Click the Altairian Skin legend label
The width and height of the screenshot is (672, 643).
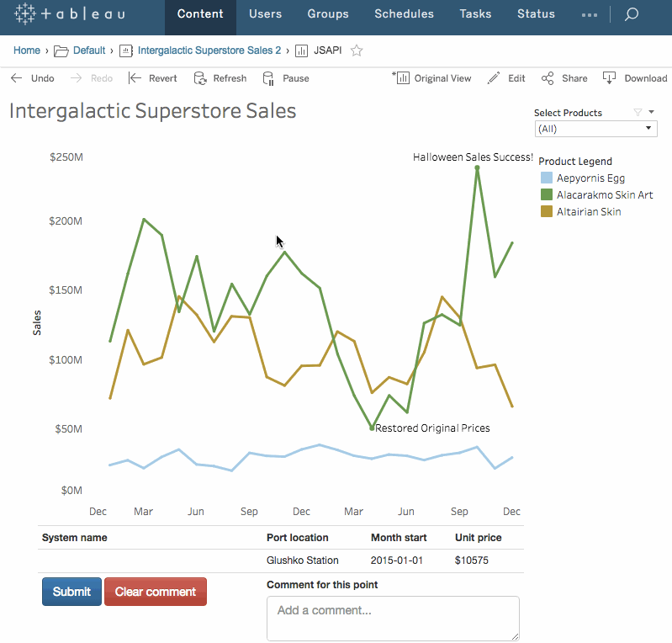click(589, 211)
